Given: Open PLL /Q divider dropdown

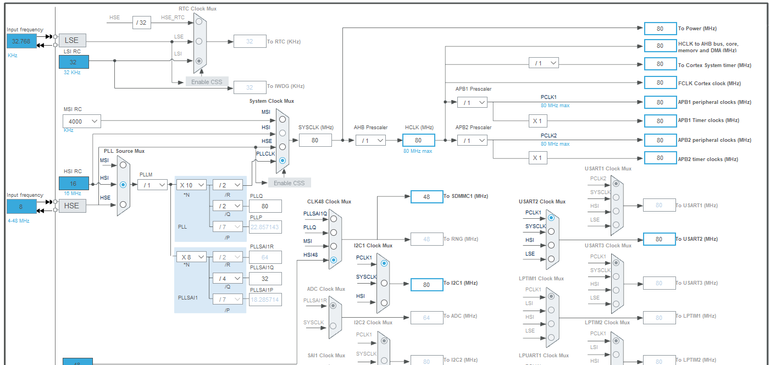Looking at the screenshot, I should coord(227,206).
